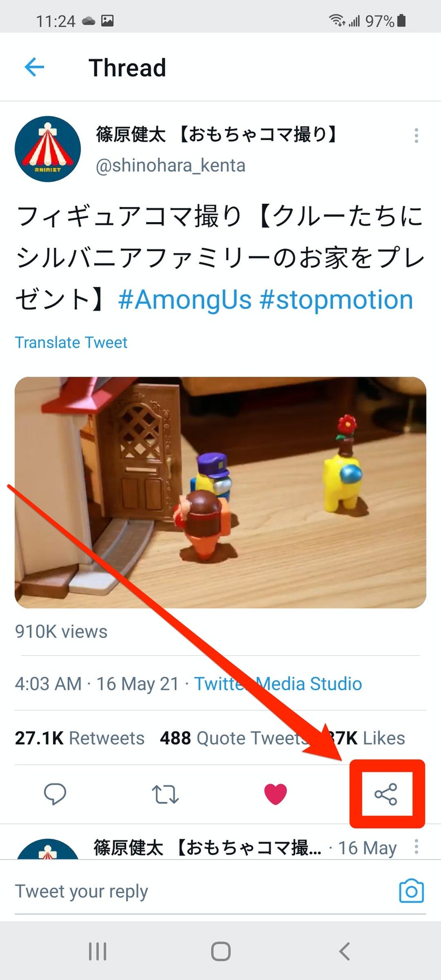The image size is (441, 980).
Task: Tap the three-dot menu on the main tweet
Action: pyautogui.click(x=416, y=135)
